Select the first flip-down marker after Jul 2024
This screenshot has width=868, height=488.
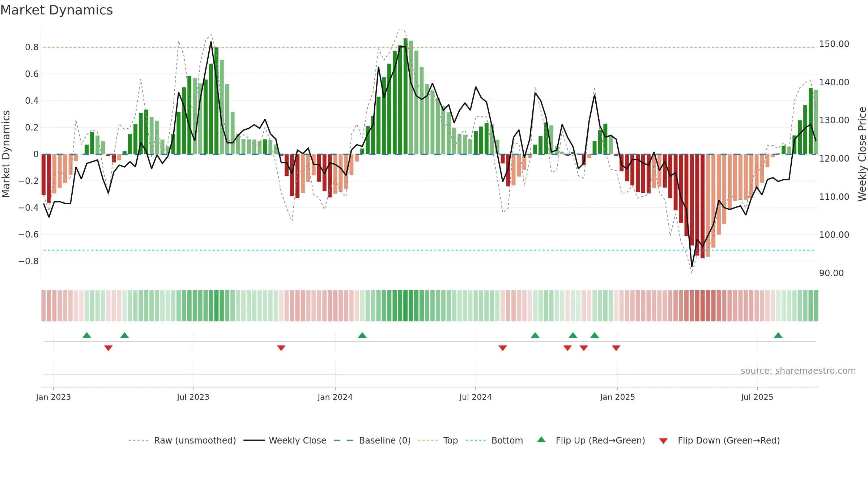pos(503,348)
